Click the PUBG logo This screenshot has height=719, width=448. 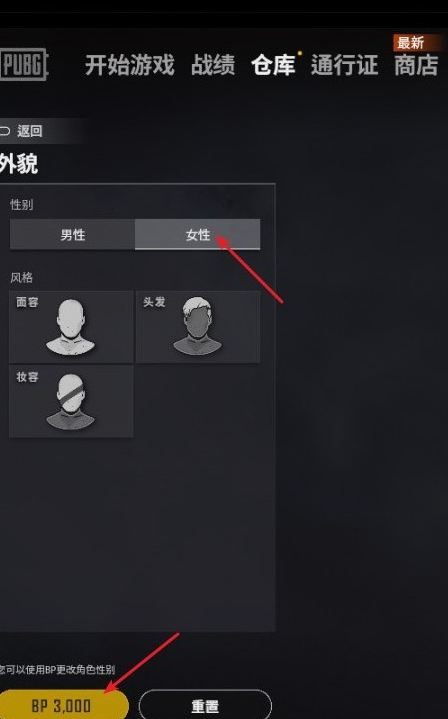[x=23, y=64]
